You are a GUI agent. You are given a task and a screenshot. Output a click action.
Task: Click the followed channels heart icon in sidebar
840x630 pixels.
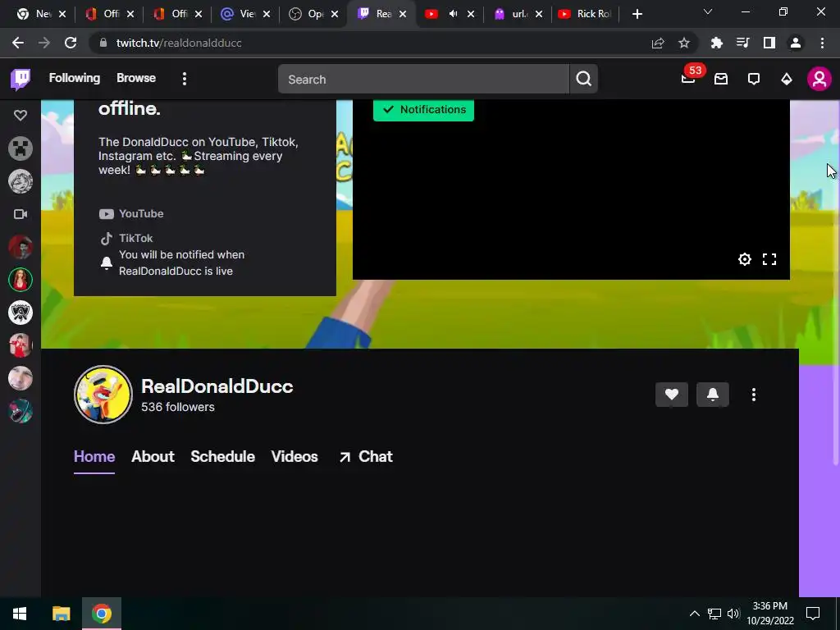point(21,115)
